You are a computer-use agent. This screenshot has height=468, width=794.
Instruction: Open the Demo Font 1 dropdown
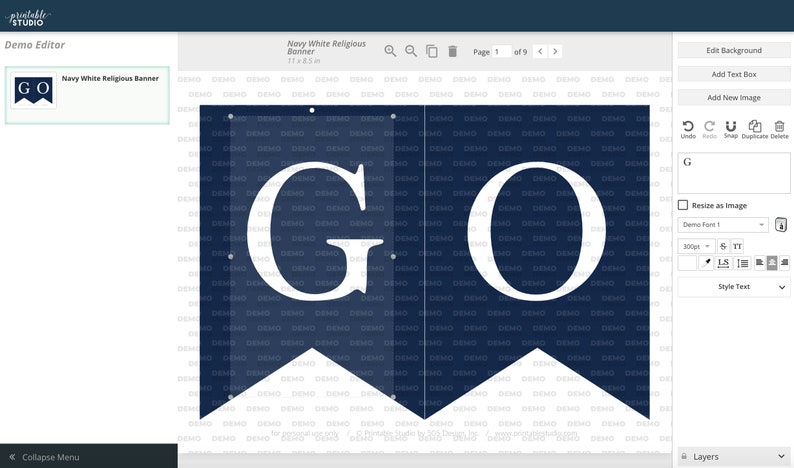coord(723,224)
